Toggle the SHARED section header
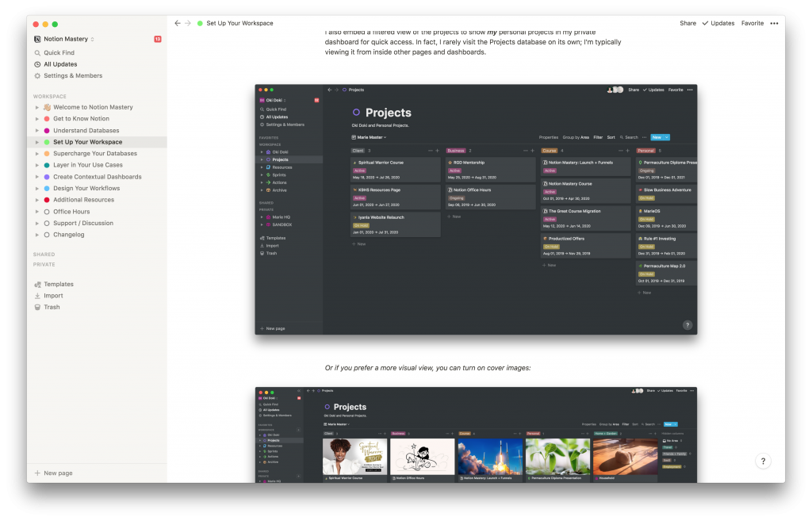 coord(44,255)
